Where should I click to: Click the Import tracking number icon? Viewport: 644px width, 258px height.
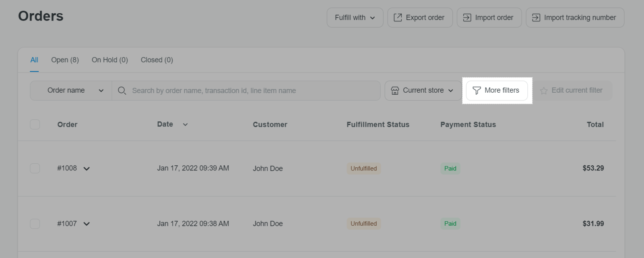536,18
